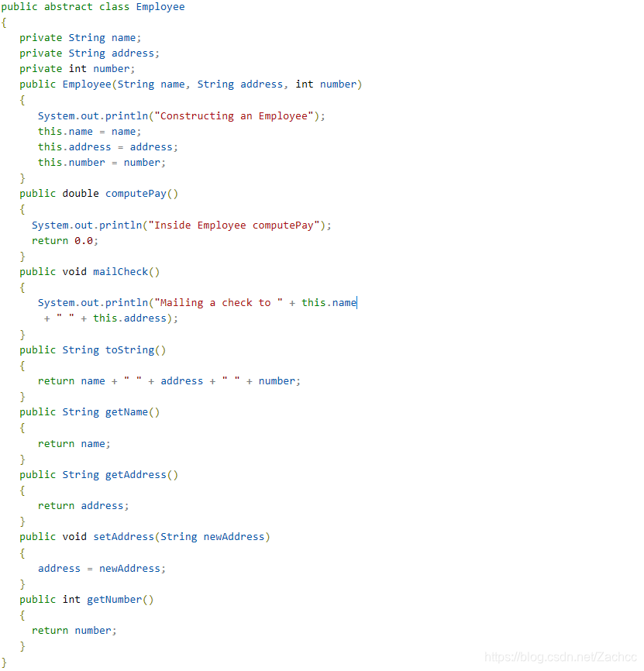Select the 'private String name;' field line
644x671 pixels.
[x=80, y=38]
